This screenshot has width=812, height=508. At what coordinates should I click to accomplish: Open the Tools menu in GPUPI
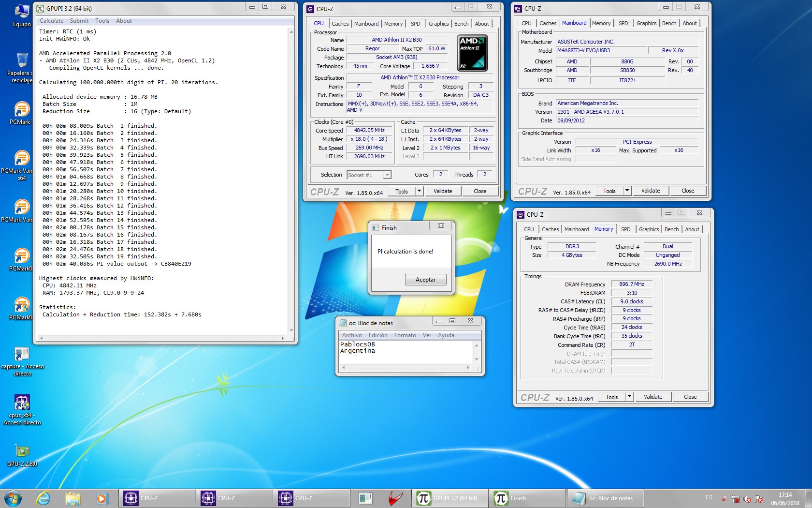pos(102,21)
